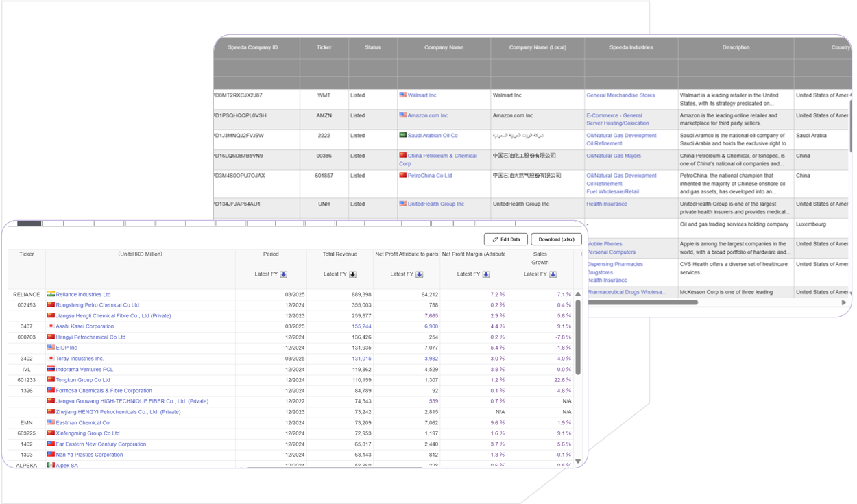The image size is (857, 504).
Task: Open the General Merchandise Stores industry link
Action: point(620,95)
